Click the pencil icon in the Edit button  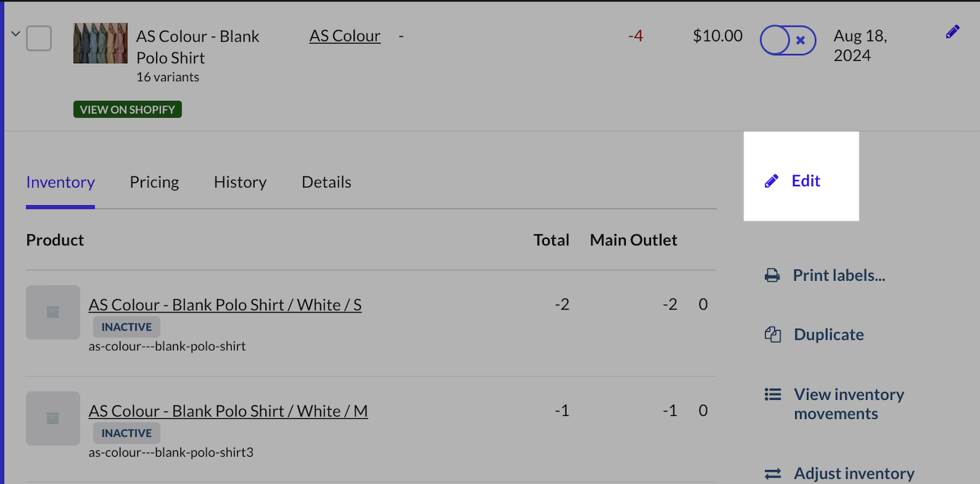(x=771, y=181)
